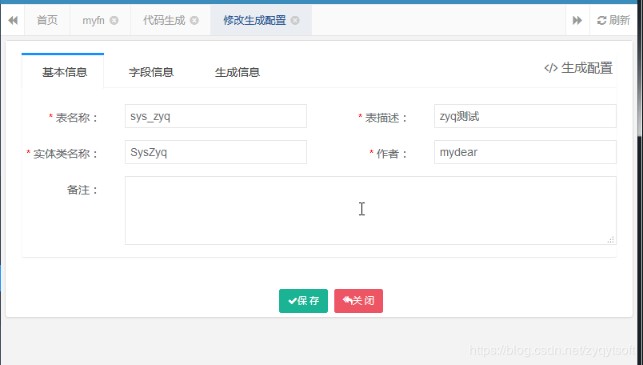Image resolution: width=643 pixels, height=365 pixels.
Task: Click the 表描述 label
Action: (x=383, y=118)
